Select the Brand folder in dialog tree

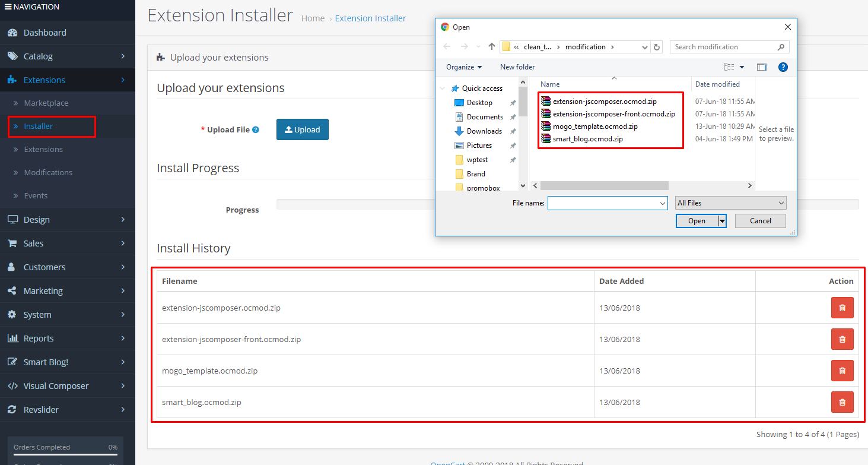point(476,174)
